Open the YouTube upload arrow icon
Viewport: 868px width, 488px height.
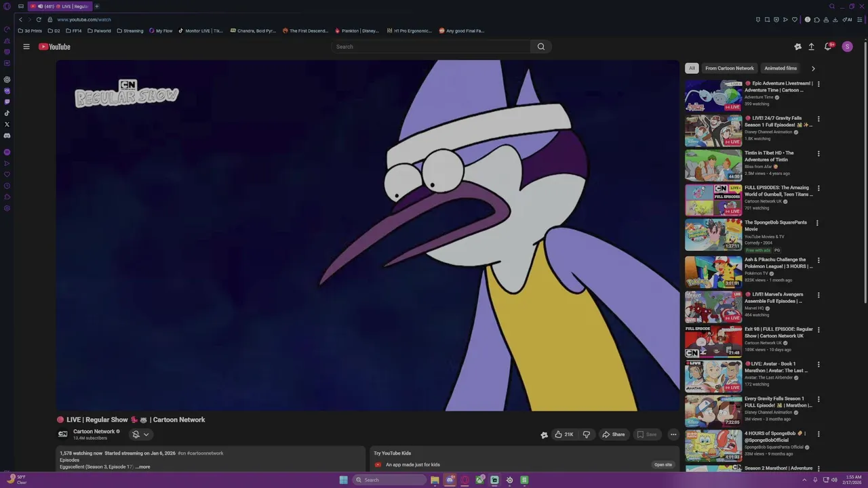point(811,47)
